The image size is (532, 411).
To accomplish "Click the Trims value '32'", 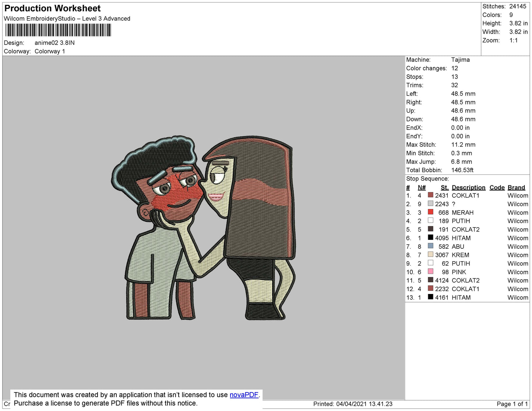I will tap(455, 85).
